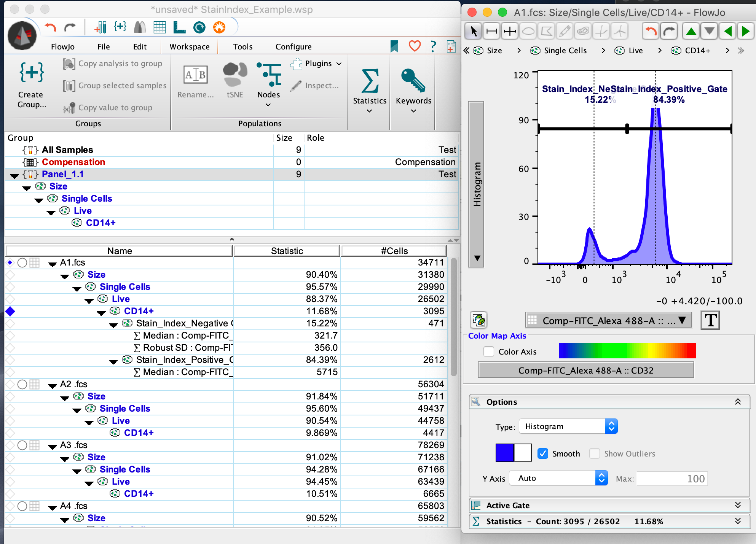Click the blue histogram fill color swatch
The image size is (756, 544).
click(x=504, y=452)
